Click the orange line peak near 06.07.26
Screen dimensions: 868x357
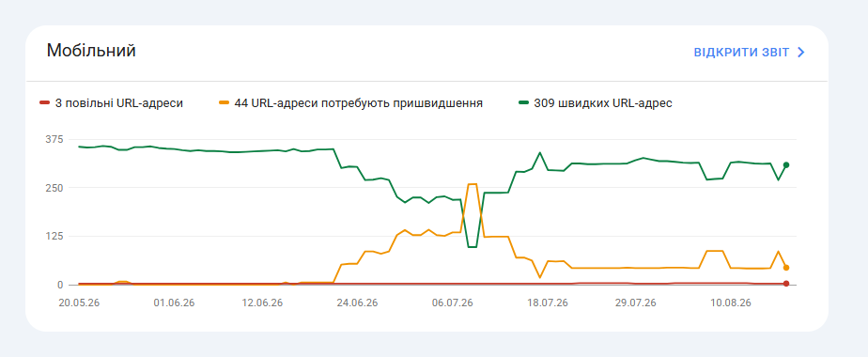click(x=473, y=184)
